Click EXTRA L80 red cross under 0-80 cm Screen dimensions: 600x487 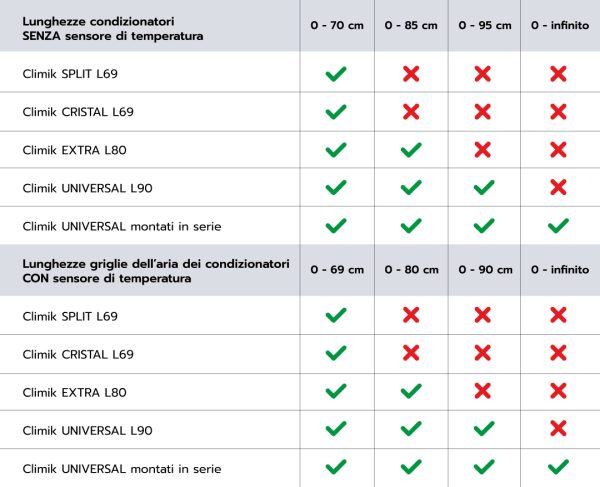(x=410, y=391)
